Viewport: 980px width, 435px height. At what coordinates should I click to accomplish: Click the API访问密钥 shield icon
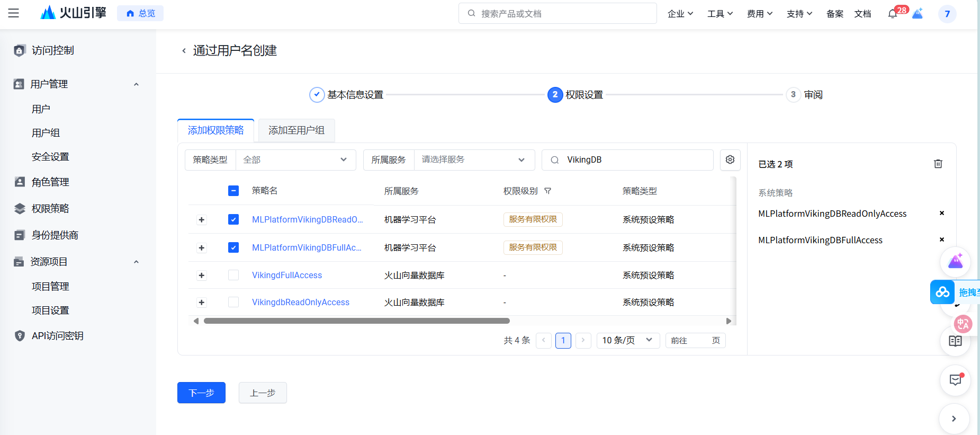(x=20, y=336)
